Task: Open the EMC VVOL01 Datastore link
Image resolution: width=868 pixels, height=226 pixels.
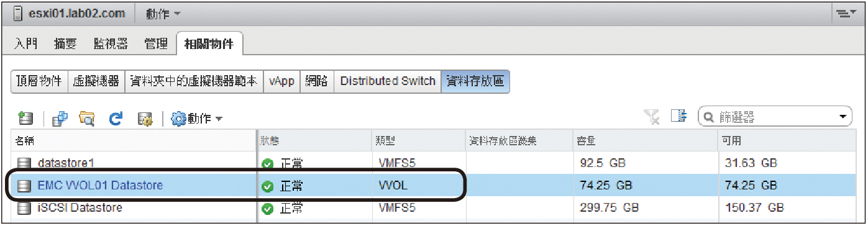Action: click(x=100, y=185)
